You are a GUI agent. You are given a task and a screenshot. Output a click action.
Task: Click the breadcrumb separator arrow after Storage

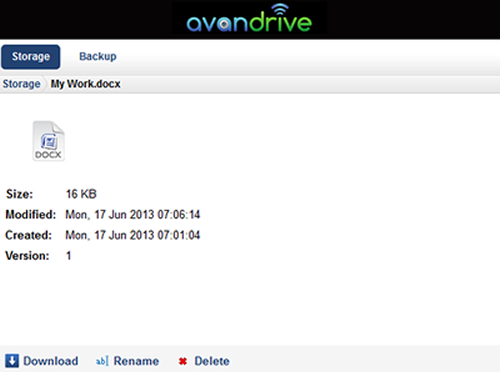click(45, 84)
